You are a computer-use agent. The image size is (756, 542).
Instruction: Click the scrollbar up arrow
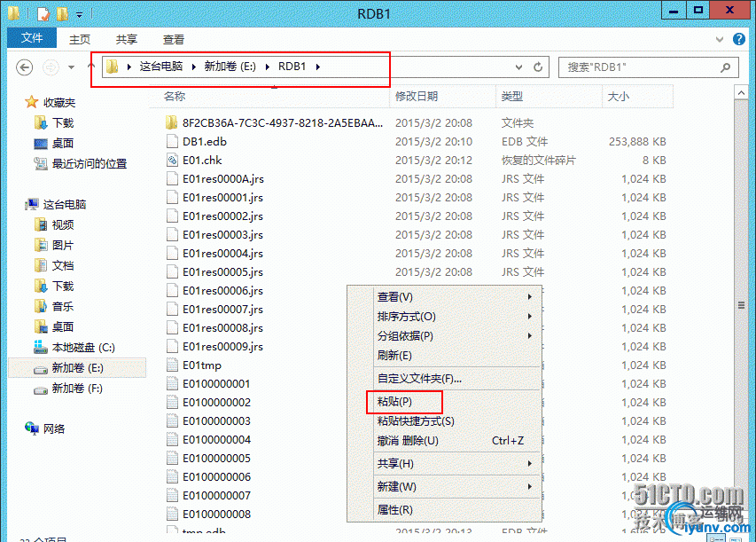point(741,92)
